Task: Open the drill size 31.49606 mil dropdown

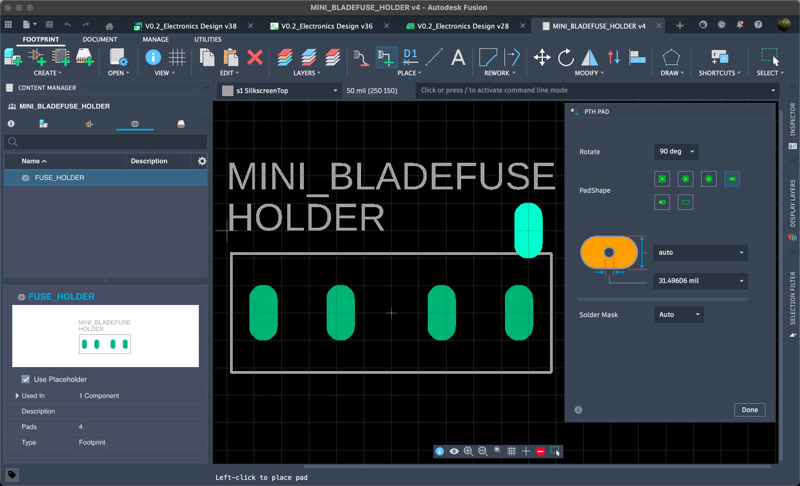Action: point(700,280)
